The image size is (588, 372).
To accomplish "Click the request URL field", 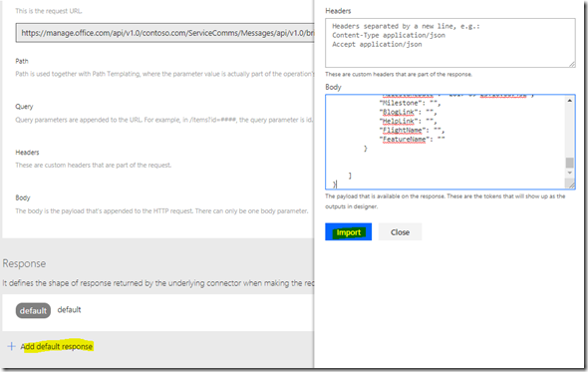I will [165, 33].
